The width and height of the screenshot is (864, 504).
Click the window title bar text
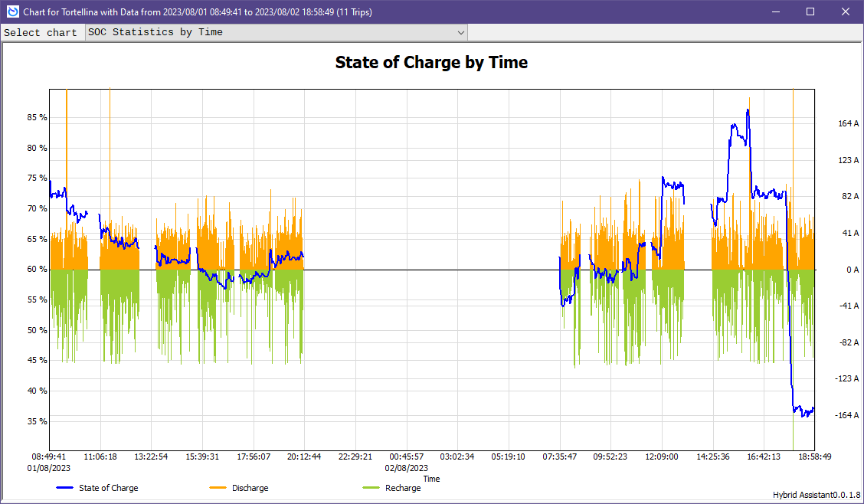(198, 12)
